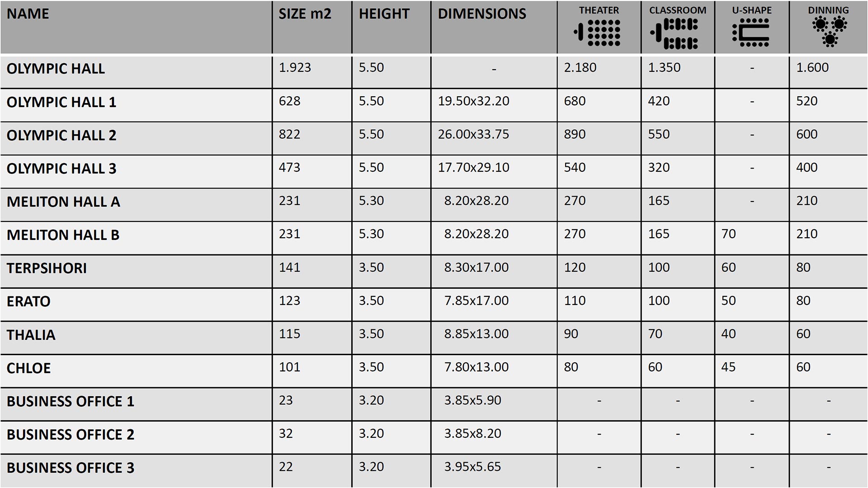Select the MELITON HALL A name cell

(63, 202)
